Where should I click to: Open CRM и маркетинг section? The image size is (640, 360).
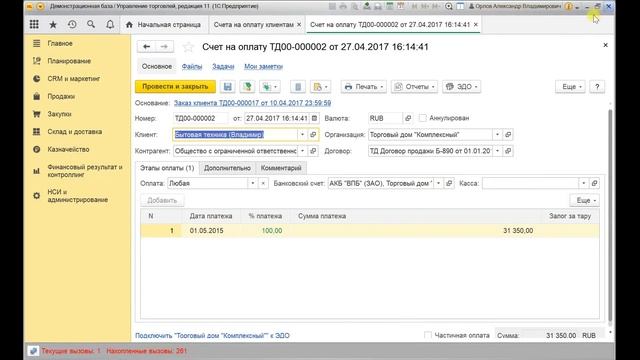click(73, 79)
